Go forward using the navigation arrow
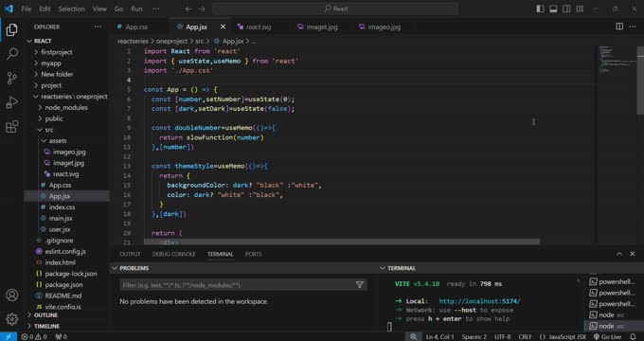The image size is (644, 341). click(201, 9)
